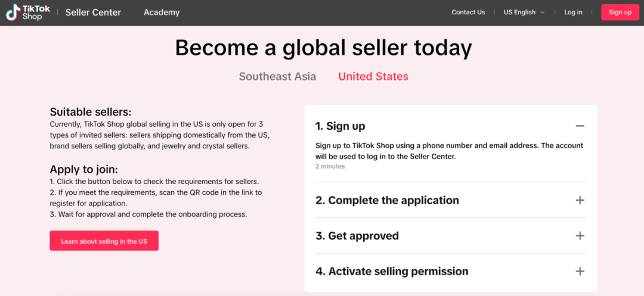Click the '1. Sign up' step heading
This screenshot has height=296, width=644.
tap(340, 126)
